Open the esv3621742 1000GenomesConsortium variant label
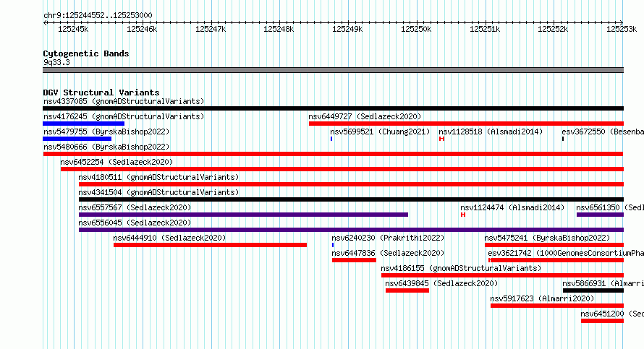Viewport: 644px width, 349px height. click(566, 253)
